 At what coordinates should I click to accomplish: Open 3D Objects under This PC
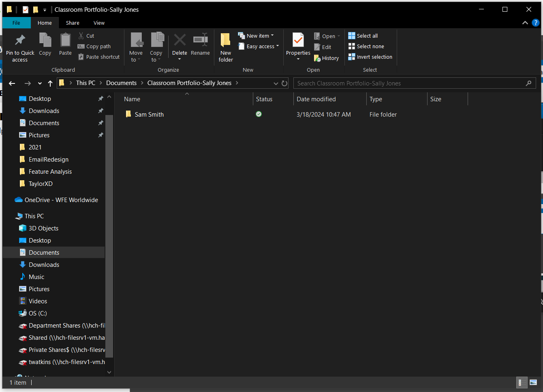pos(43,228)
